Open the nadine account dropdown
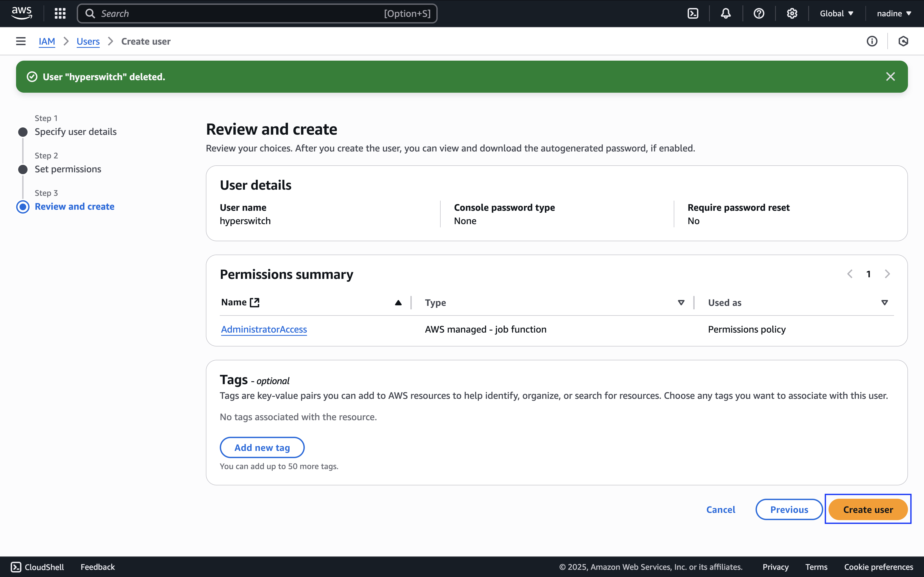 coord(894,13)
